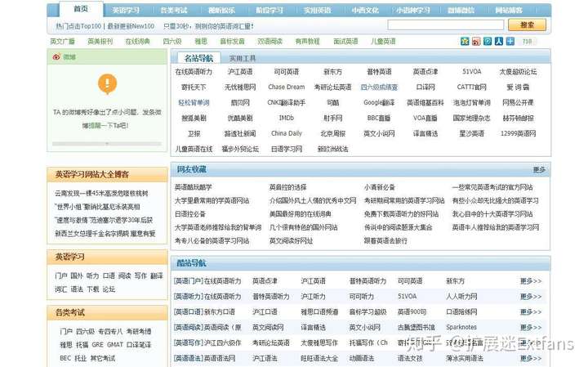
Task: Open 更多>> in the 英语语法 row
Action: point(531,358)
